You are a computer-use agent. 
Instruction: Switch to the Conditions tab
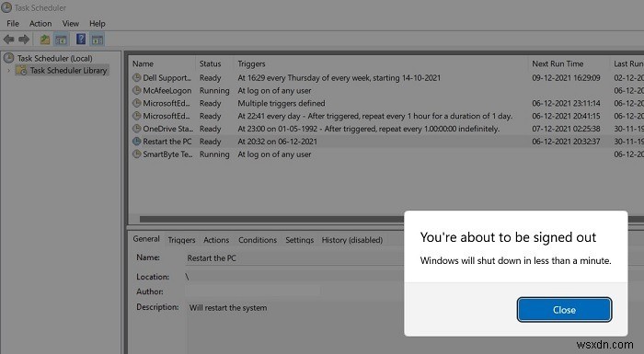click(x=258, y=240)
